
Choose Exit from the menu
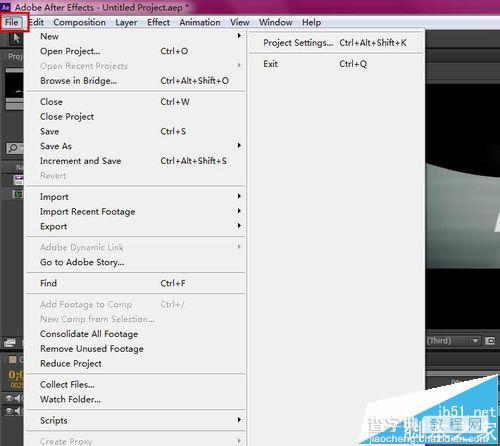(x=336, y=64)
